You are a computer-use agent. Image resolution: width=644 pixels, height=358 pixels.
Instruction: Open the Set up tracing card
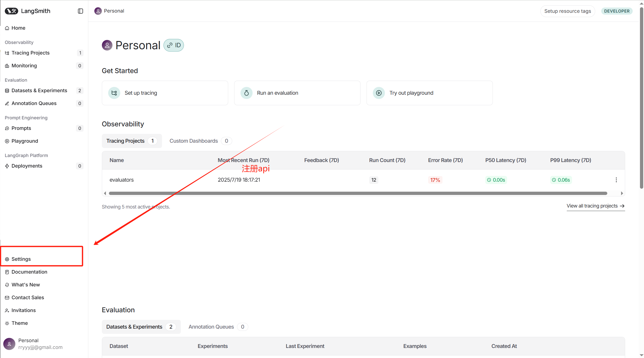click(x=165, y=93)
